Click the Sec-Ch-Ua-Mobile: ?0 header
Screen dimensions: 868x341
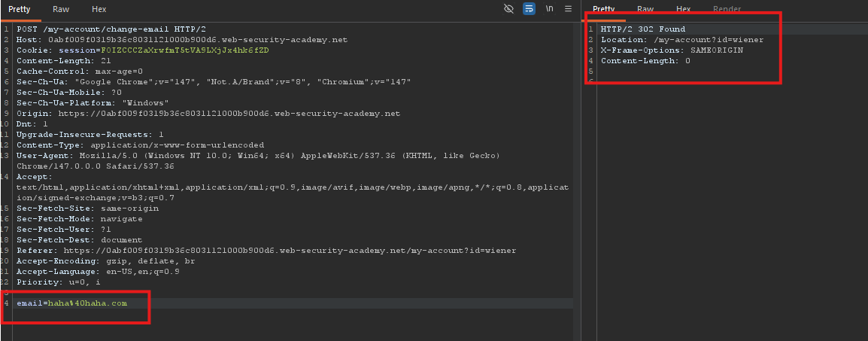coord(68,93)
